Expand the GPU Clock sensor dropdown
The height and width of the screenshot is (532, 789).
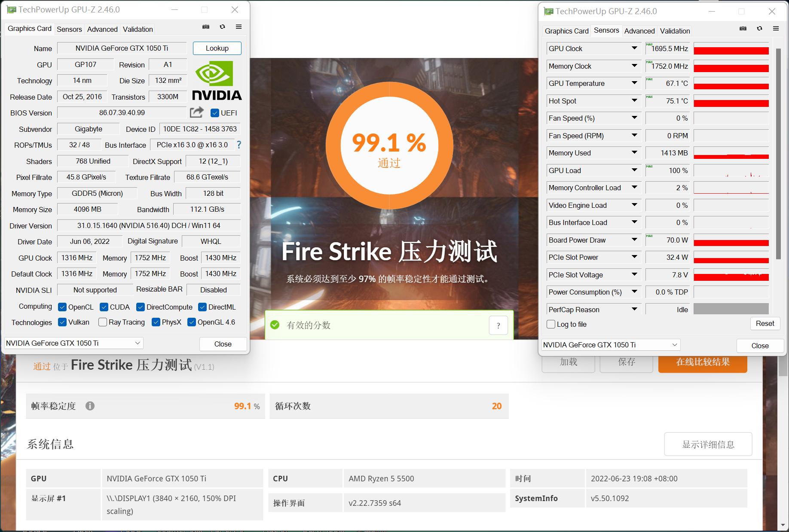(x=635, y=48)
